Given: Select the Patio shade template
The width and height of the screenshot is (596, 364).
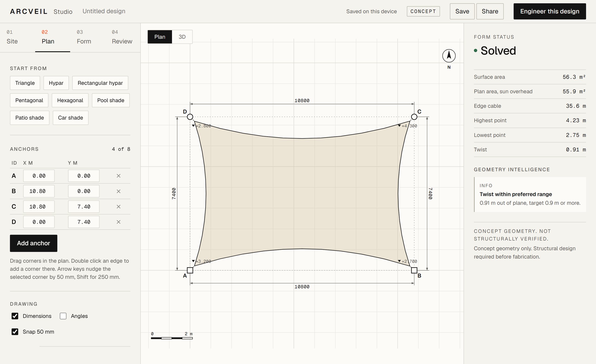Looking at the screenshot, I should tap(30, 118).
